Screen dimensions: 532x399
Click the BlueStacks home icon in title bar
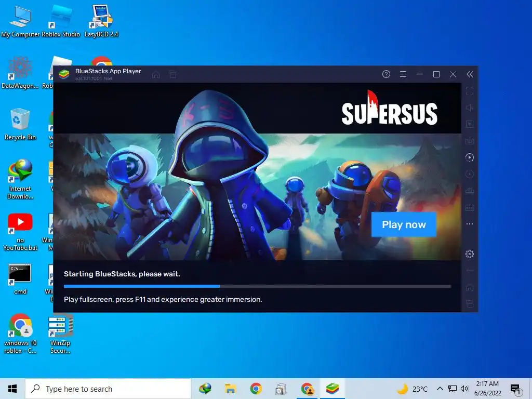point(156,74)
